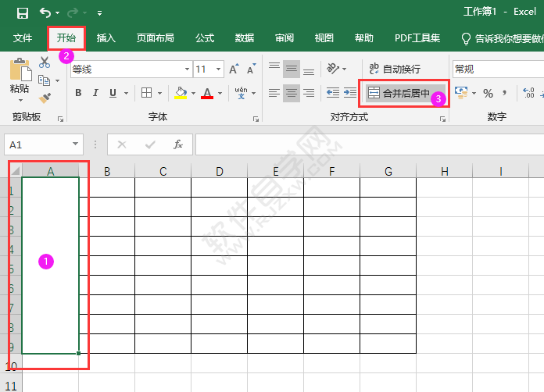Click the formula bar Enter checkmark icon
The width and height of the screenshot is (544, 392).
point(150,144)
